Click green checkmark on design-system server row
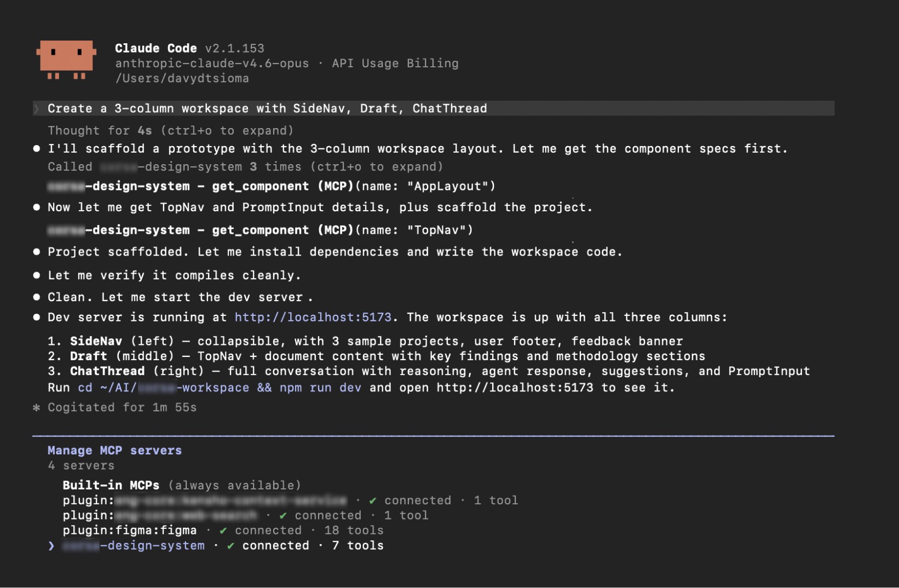 coord(230,546)
